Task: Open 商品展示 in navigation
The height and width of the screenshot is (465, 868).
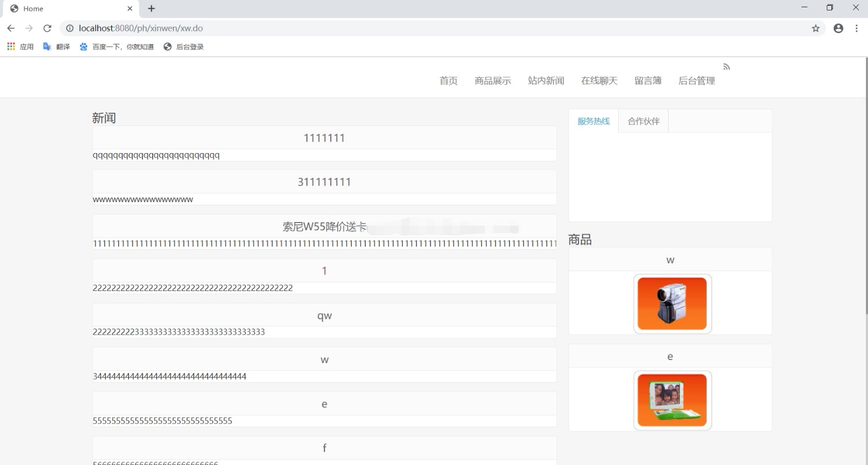Action: pyautogui.click(x=493, y=80)
